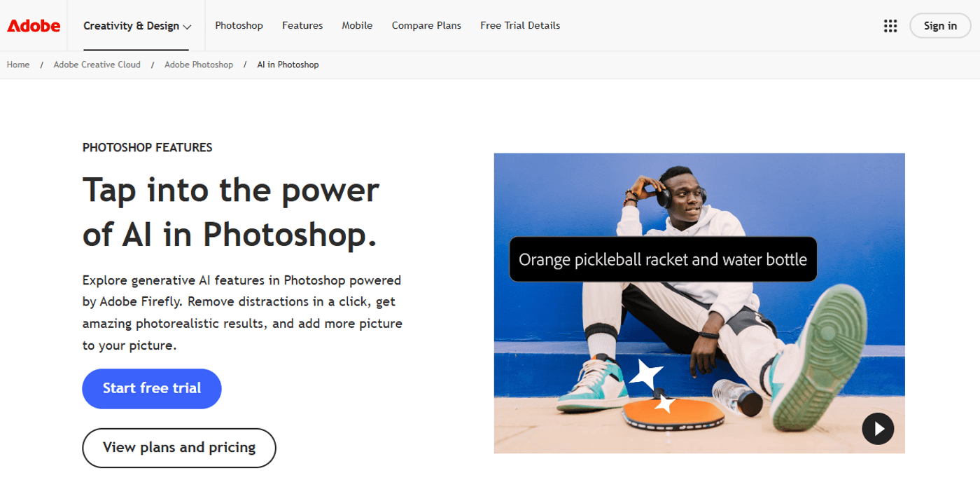Expand the Creativity & Design menu

[x=137, y=26]
